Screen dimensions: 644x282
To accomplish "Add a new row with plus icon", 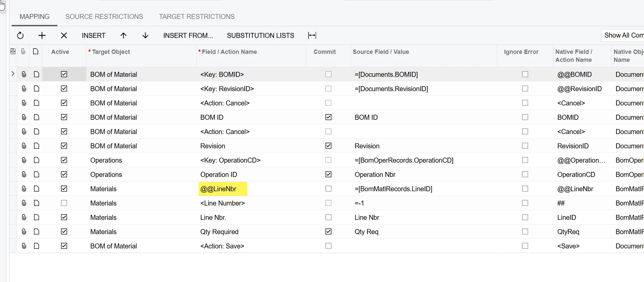I will pos(42,36).
